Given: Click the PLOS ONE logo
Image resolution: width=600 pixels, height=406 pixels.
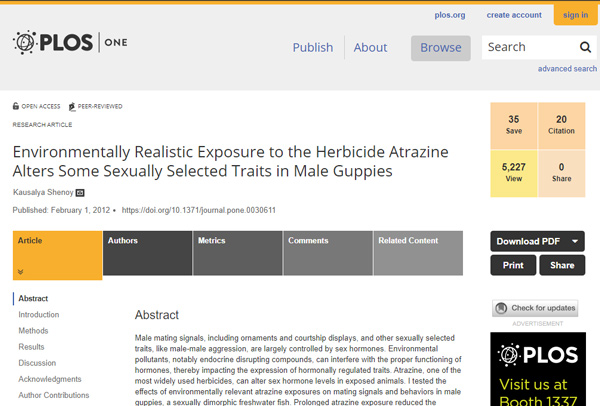Looking at the screenshot, I should click(70, 43).
